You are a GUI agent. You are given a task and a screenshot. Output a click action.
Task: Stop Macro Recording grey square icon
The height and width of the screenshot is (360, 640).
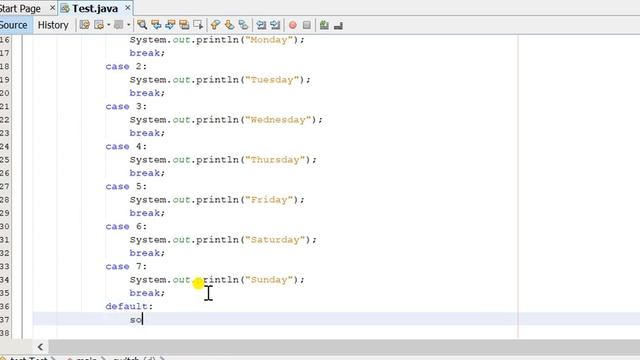pyautogui.click(x=307, y=25)
